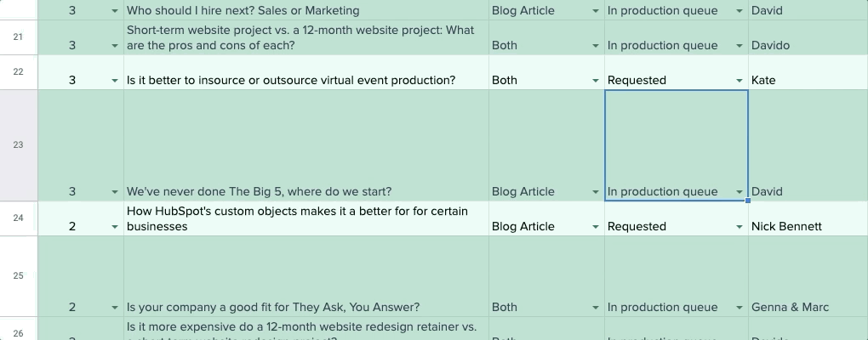The image size is (868, 340).
Task: Click the fill handle of selected cell
Action: point(748,201)
